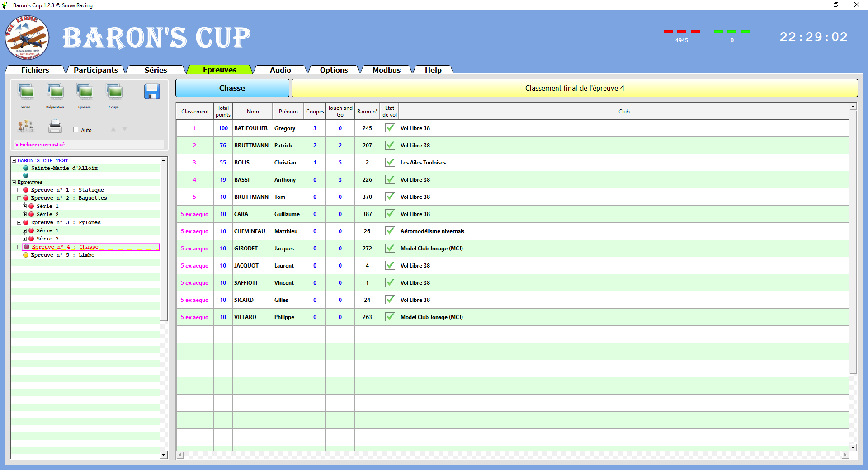The width and height of the screenshot is (868, 470).
Task: Expand Série 1 under Epreuve Pylônes
Action: (24, 230)
